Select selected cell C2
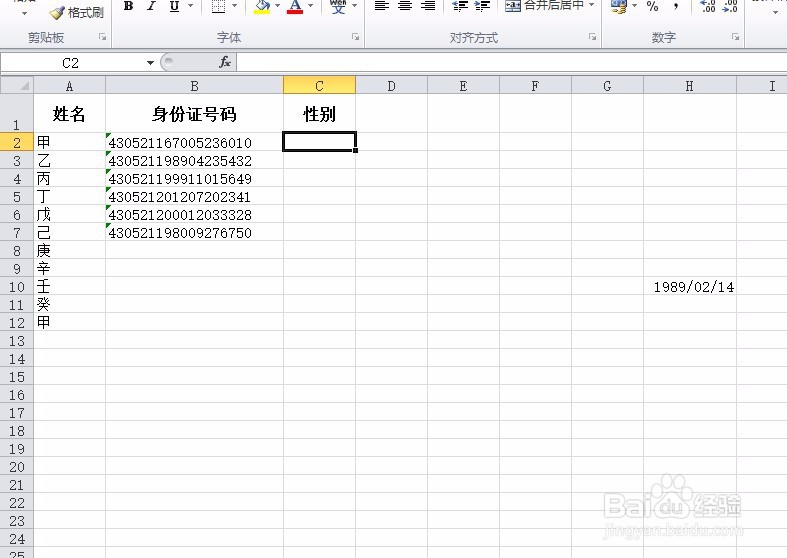Viewport: 787px width, 558px height. point(319,142)
